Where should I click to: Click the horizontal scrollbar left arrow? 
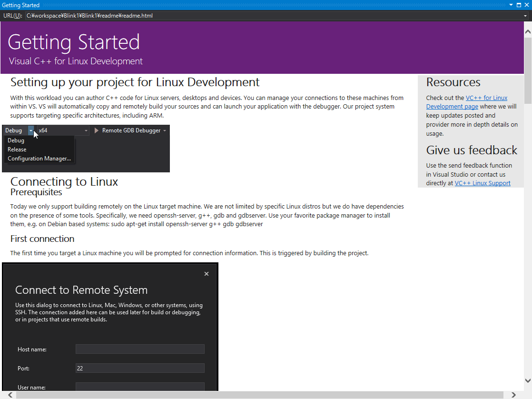10,395
